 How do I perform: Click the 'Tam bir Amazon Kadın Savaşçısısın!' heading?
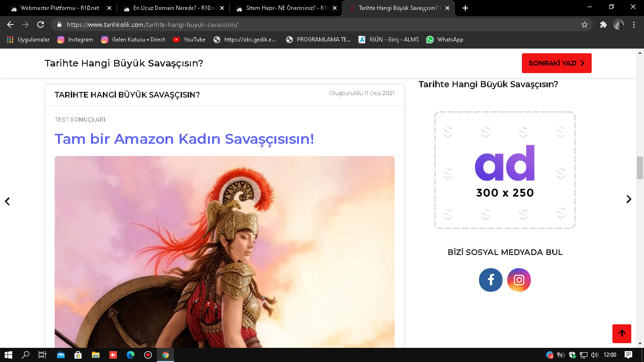184,139
